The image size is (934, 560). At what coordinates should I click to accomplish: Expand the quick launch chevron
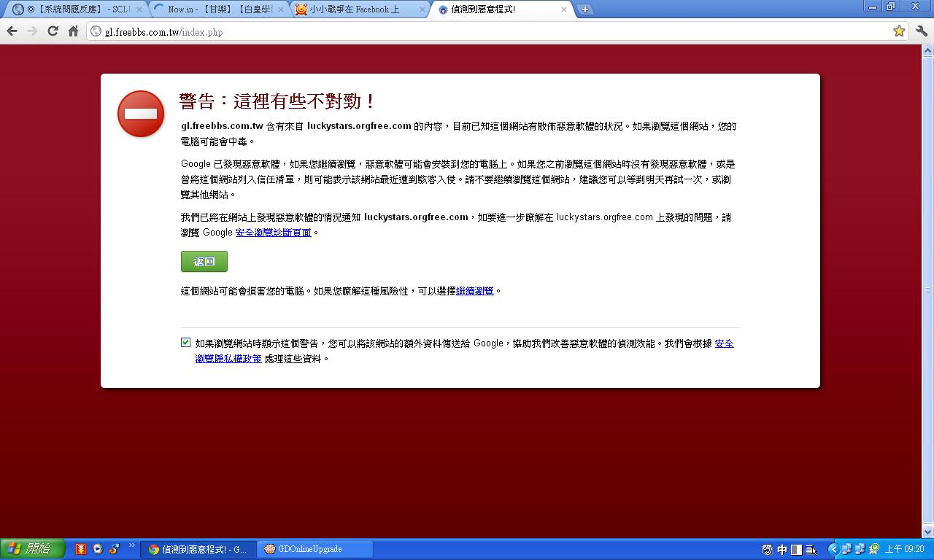[x=132, y=545]
